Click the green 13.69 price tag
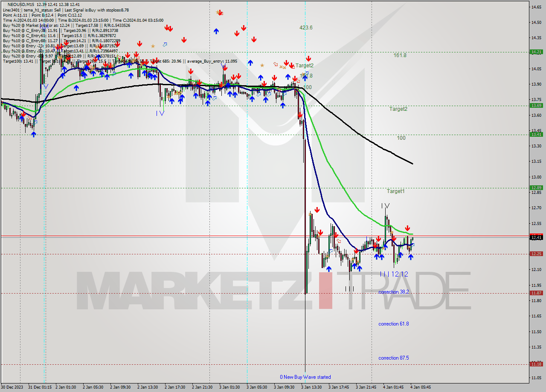This screenshot has width=546, height=392. point(536,106)
